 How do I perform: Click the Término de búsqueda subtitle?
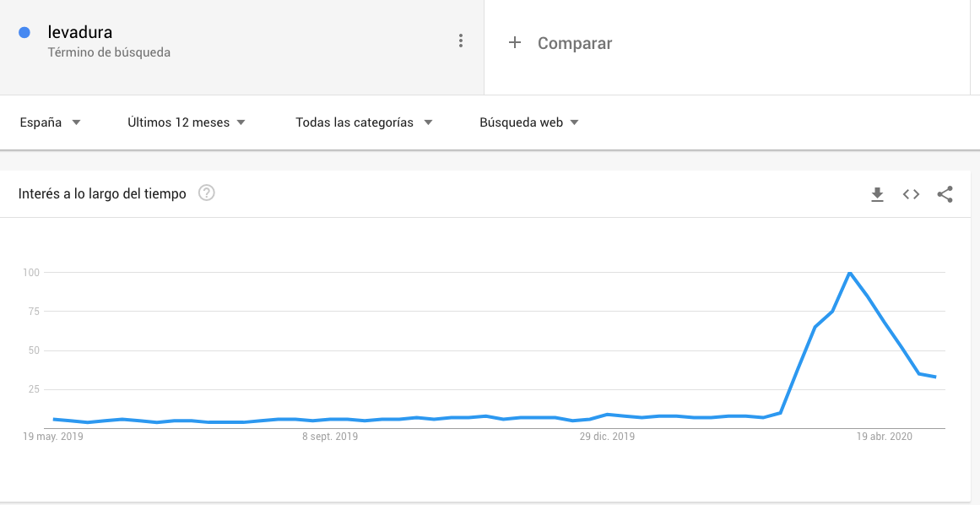coord(109,52)
